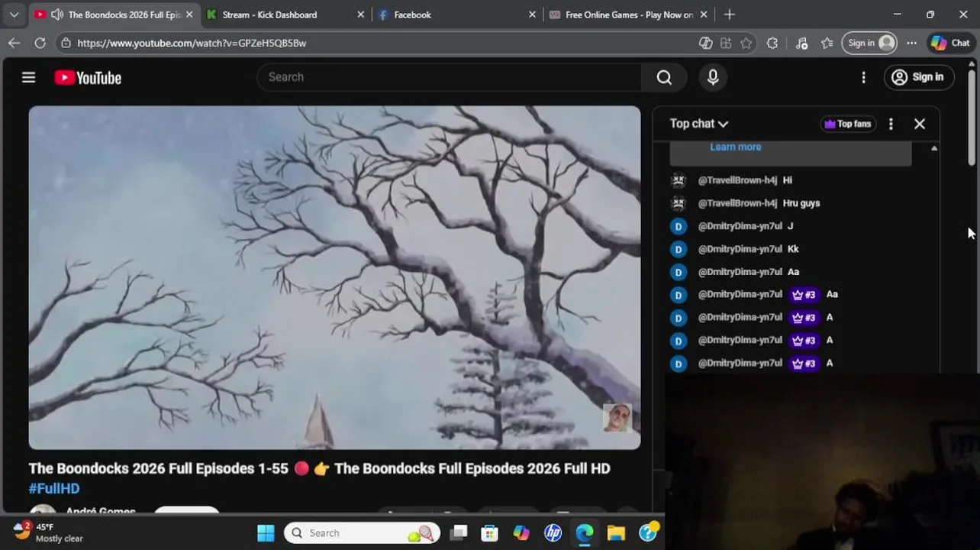Go to the YouTube home logo
The height and width of the screenshot is (550, 980).
(x=88, y=78)
